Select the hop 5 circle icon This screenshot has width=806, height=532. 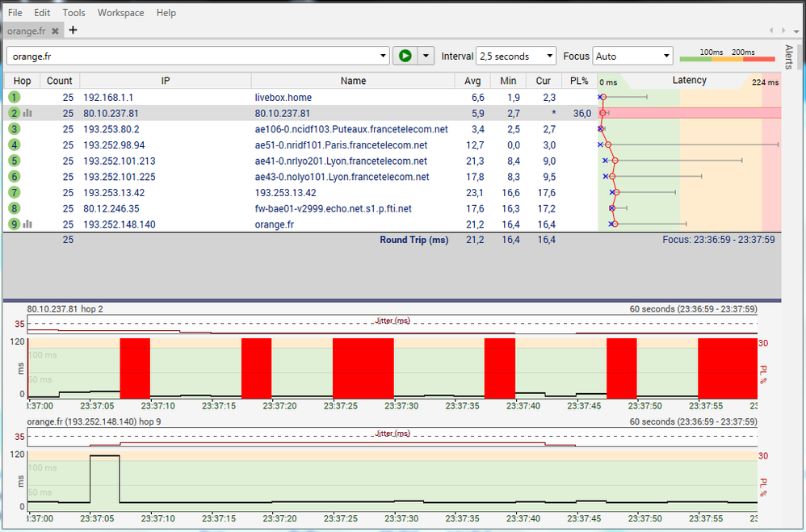click(15, 161)
